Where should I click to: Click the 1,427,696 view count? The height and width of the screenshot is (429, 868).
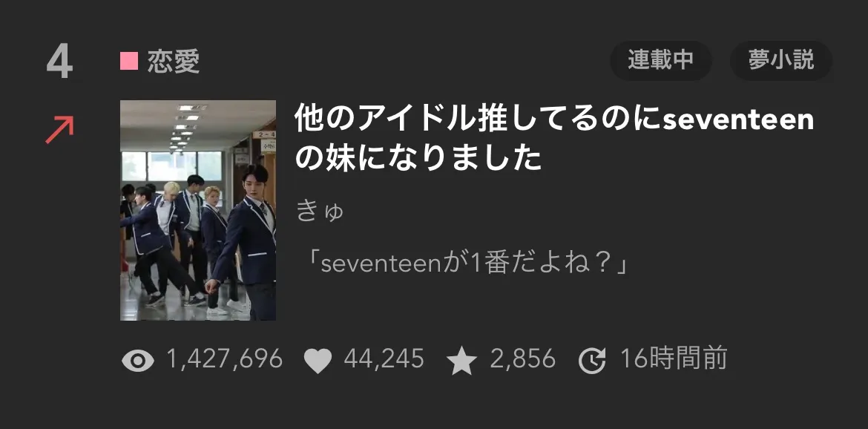click(x=224, y=359)
